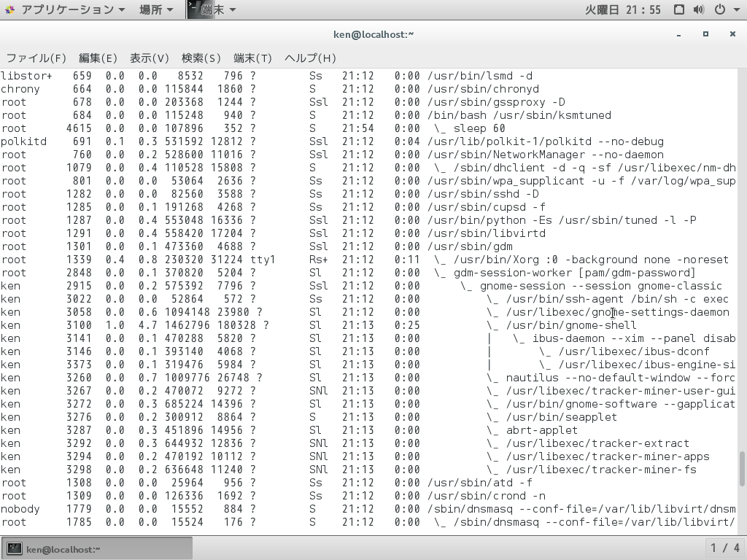The height and width of the screenshot is (560, 747).
Task: Click the /usr/libexec/ibus-dconf text
Action: (x=634, y=351)
